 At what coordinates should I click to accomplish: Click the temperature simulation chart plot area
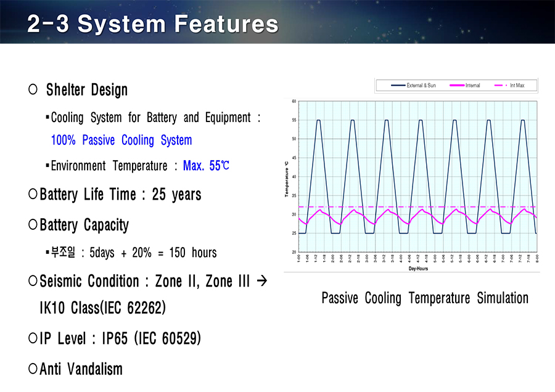click(417, 176)
